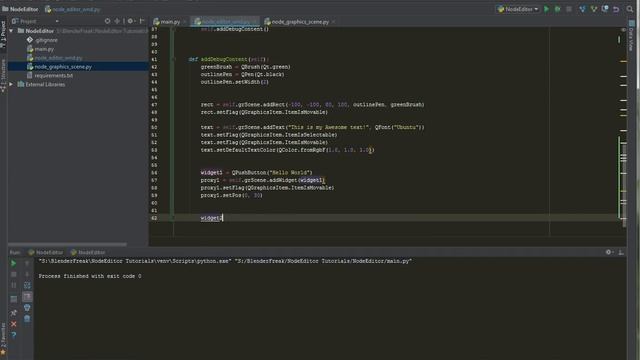
Task: Run the NodeEditor configuration from top toolbar
Action: pos(547,9)
